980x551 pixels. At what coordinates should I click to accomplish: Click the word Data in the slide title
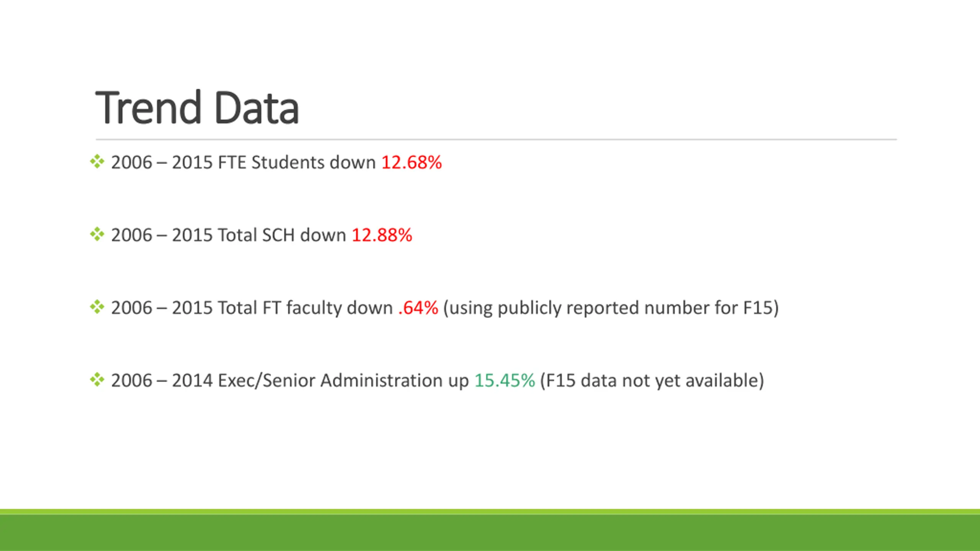(x=256, y=108)
